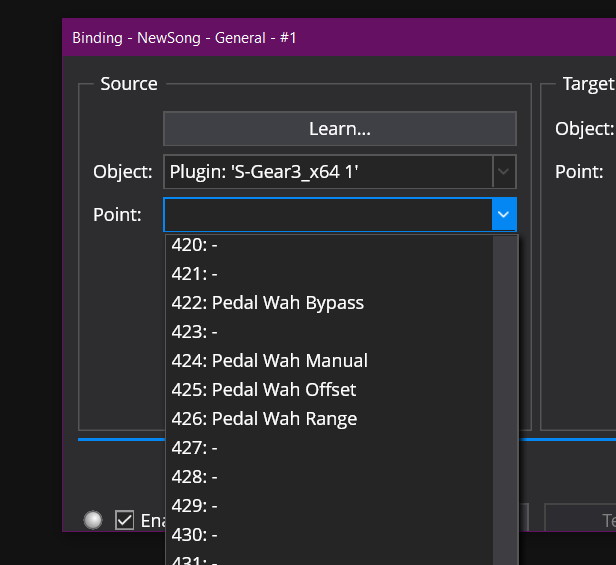Select 426: Pedal Wah Range

coord(329,419)
